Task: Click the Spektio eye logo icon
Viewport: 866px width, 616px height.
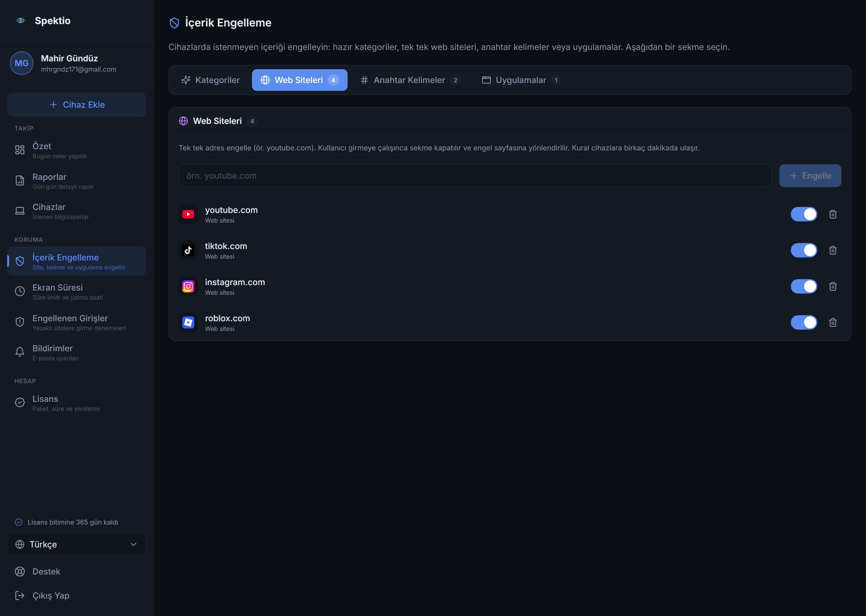Action: tap(20, 20)
